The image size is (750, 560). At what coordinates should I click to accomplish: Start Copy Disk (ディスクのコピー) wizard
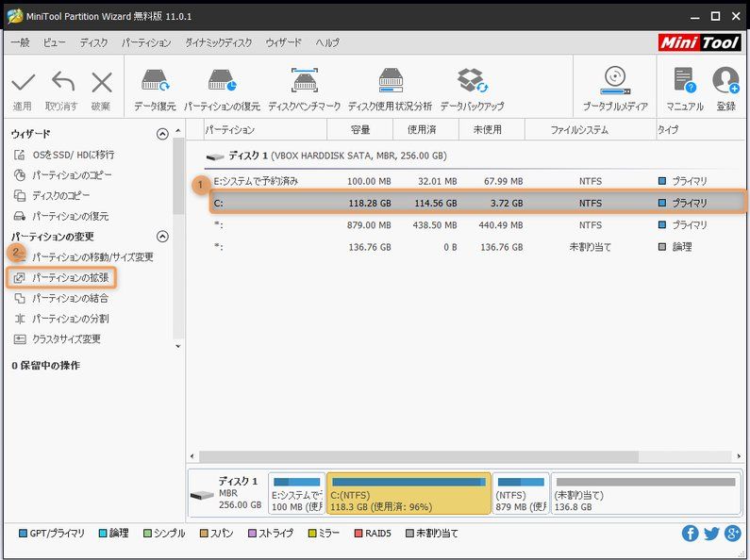pos(52,195)
